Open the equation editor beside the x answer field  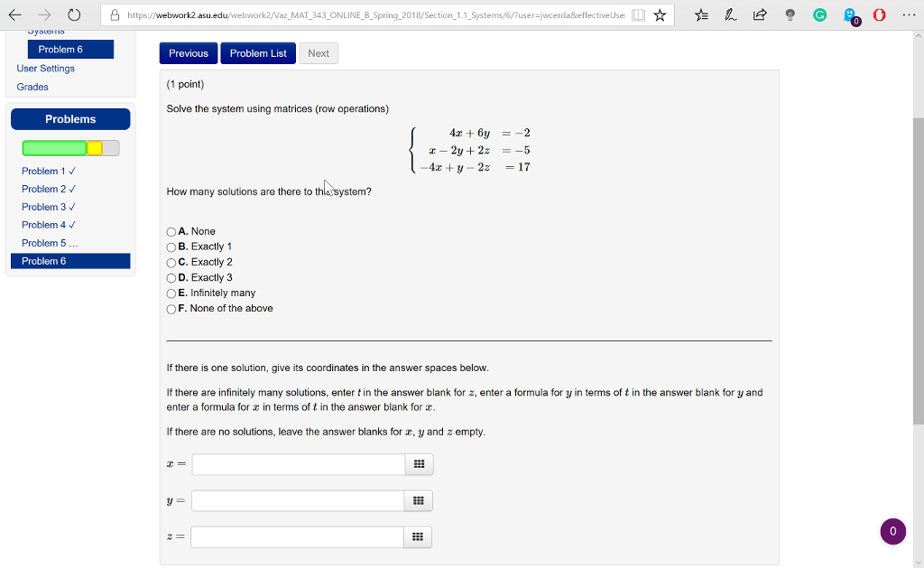[x=418, y=464]
